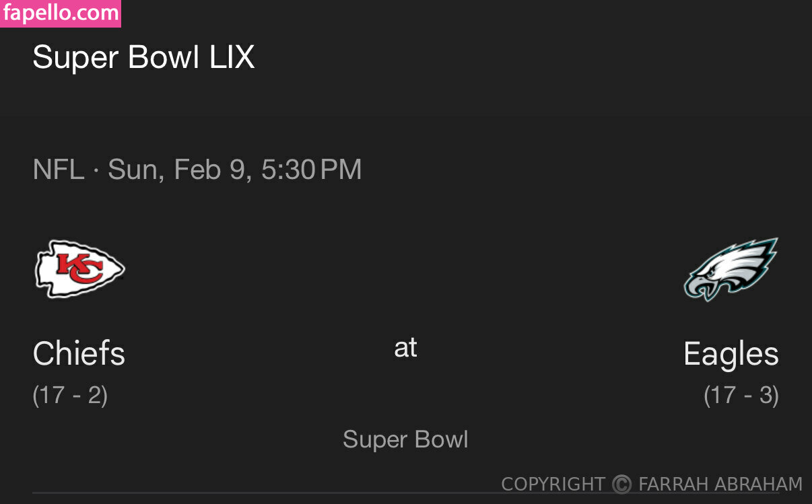This screenshot has height=504, width=812.
Task: Click the NFL league label
Action: coord(58,170)
